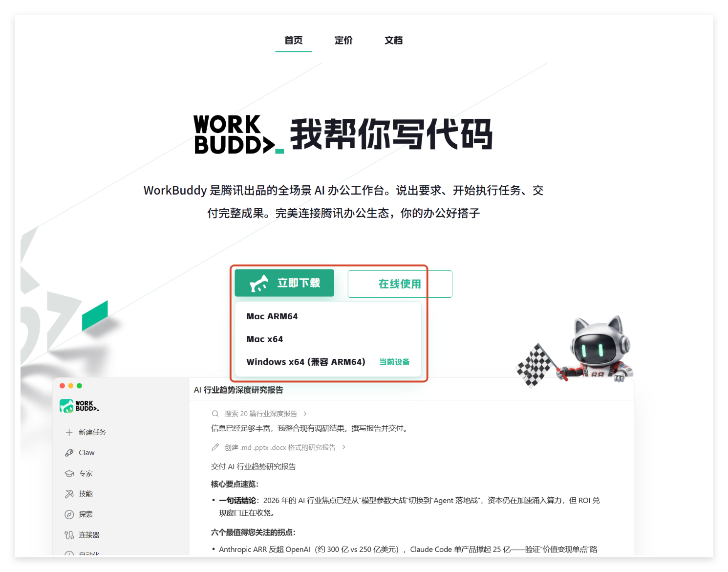The height and width of the screenshot is (572, 728).
Task: Click the plus icon beside 新建任务
Action: pos(69,433)
